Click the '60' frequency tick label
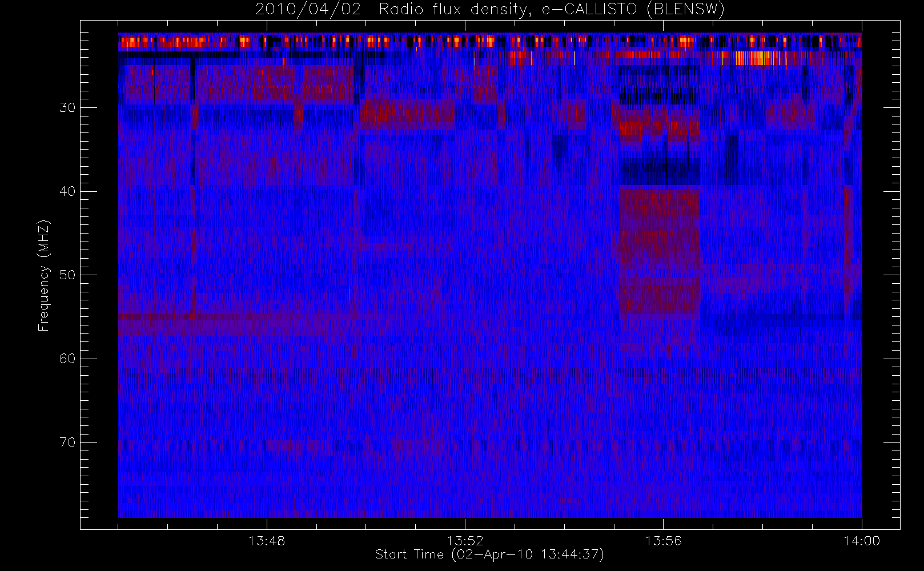Viewport: 924px width, 571px height. [67, 359]
